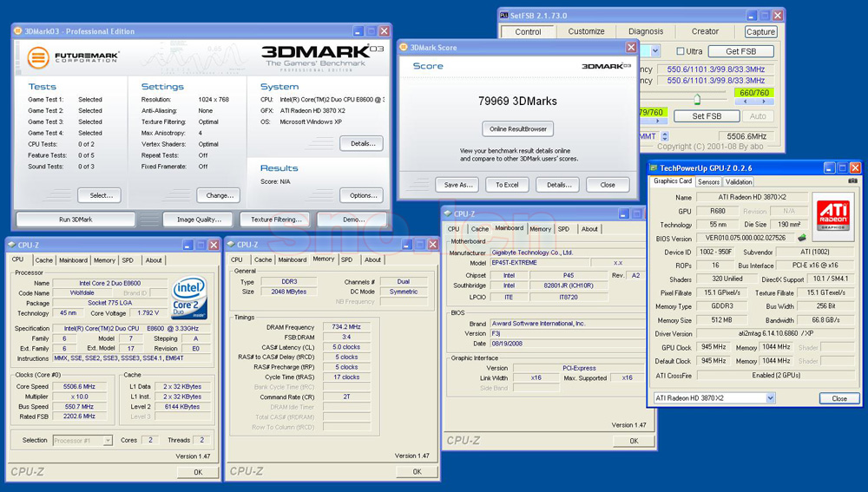Click the right arrow under 660/760

764,102
